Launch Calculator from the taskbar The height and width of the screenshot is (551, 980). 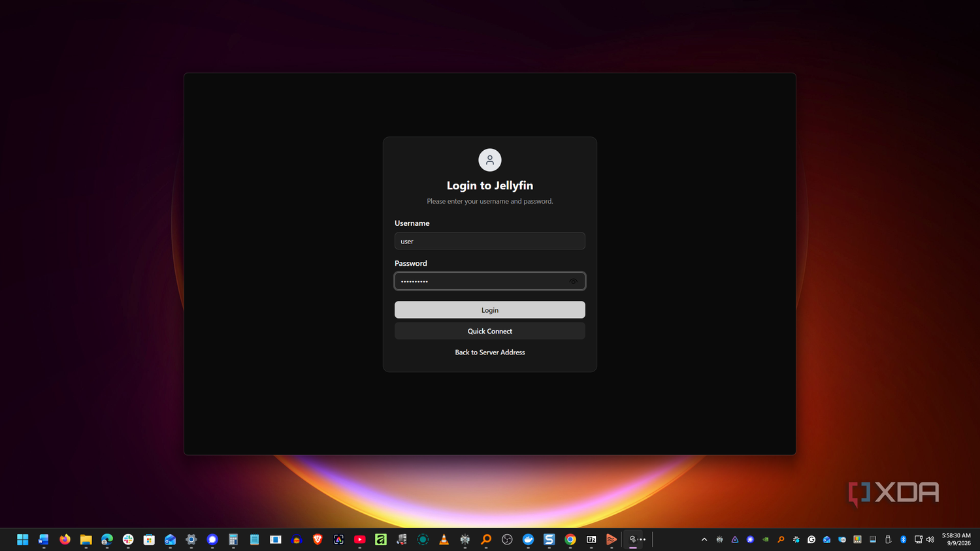[233, 539]
